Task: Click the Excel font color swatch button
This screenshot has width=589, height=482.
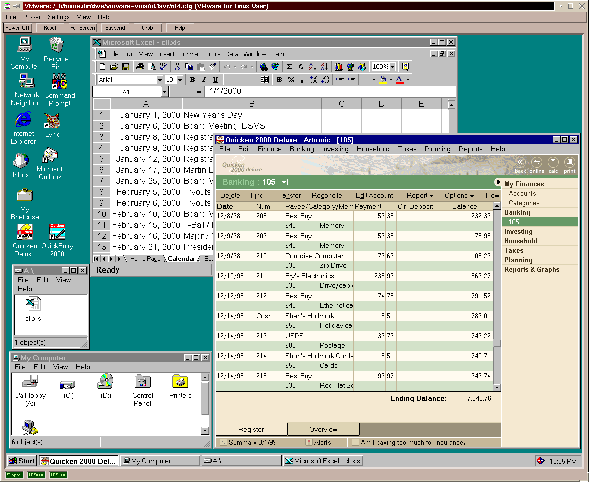Action: 400,80
